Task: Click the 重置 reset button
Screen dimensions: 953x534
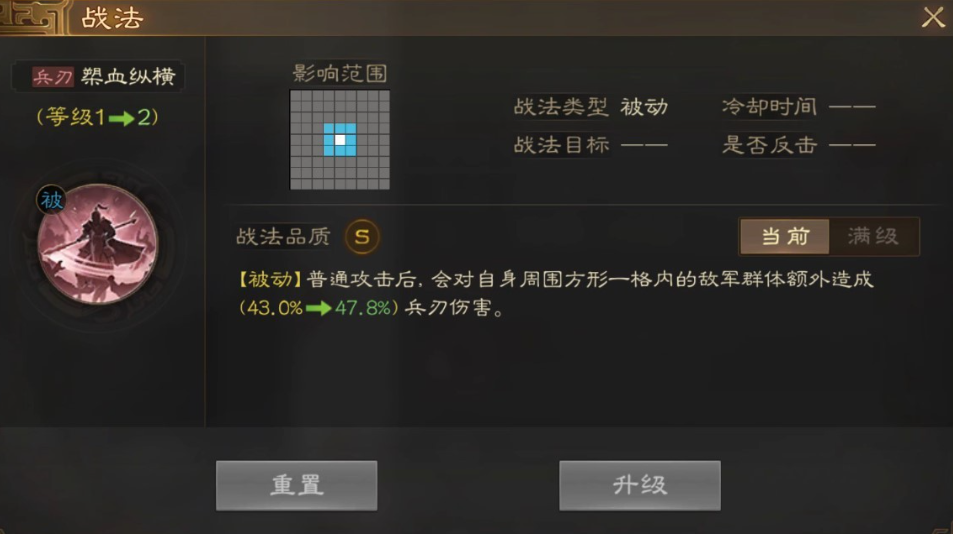Action: (x=297, y=485)
